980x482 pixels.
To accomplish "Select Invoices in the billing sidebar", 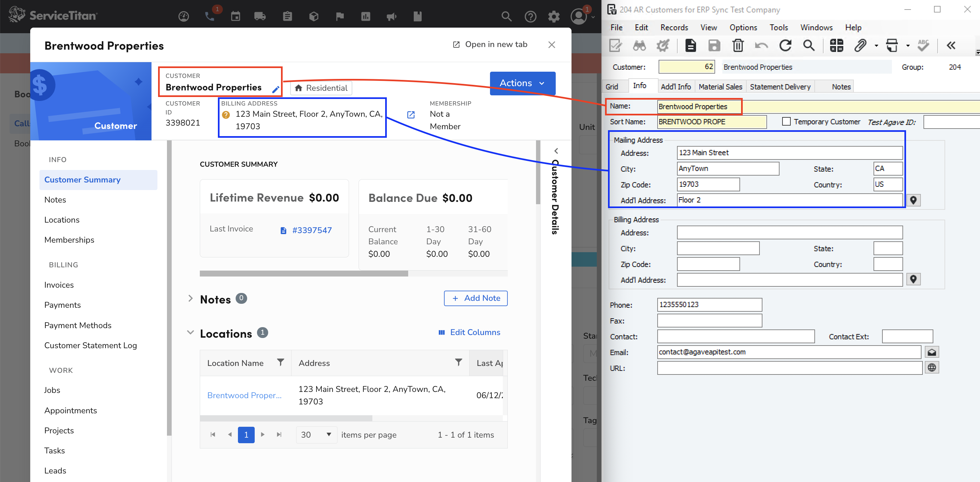I will pyautogui.click(x=59, y=285).
